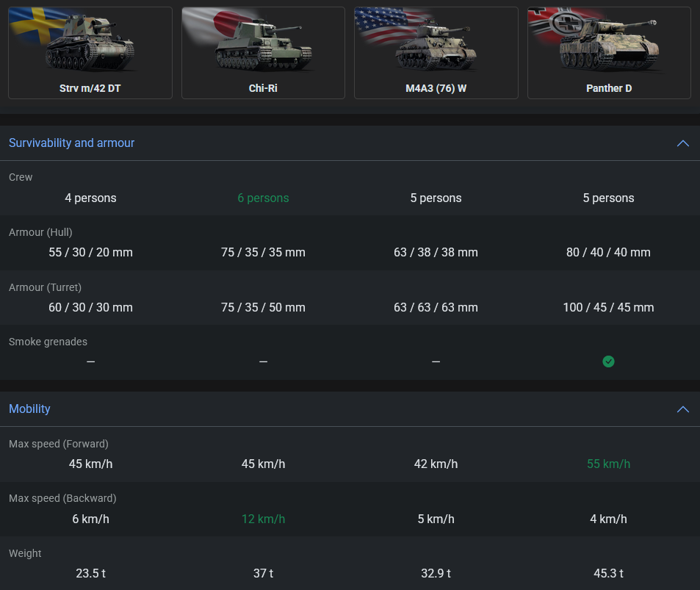This screenshot has height=590, width=700.
Task: Click the green 12 km/h backward speed
Action: click(x=263, y=519)
